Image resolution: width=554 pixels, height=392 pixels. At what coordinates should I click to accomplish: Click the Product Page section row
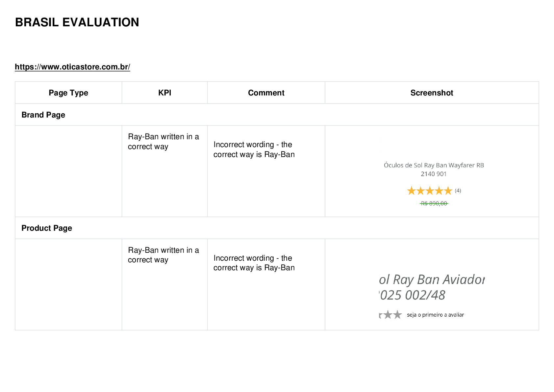coord(277,228)
